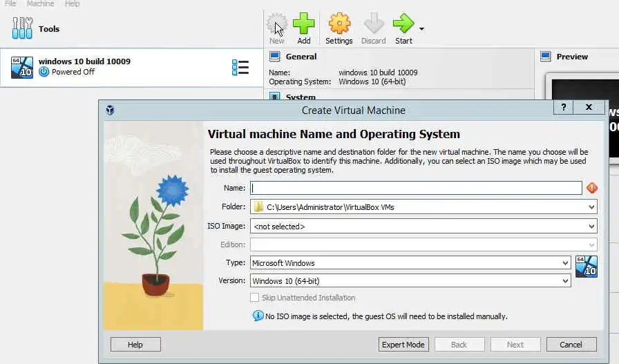Viewport: 619px width, 364px height.
Task: Open the Help menu
Action: click(73, 3)
